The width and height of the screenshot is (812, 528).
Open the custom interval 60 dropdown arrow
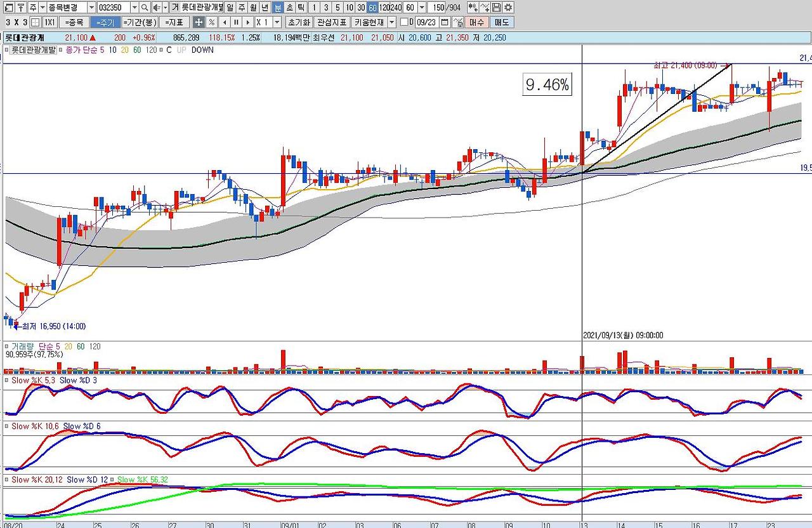[x=422, y=8]
